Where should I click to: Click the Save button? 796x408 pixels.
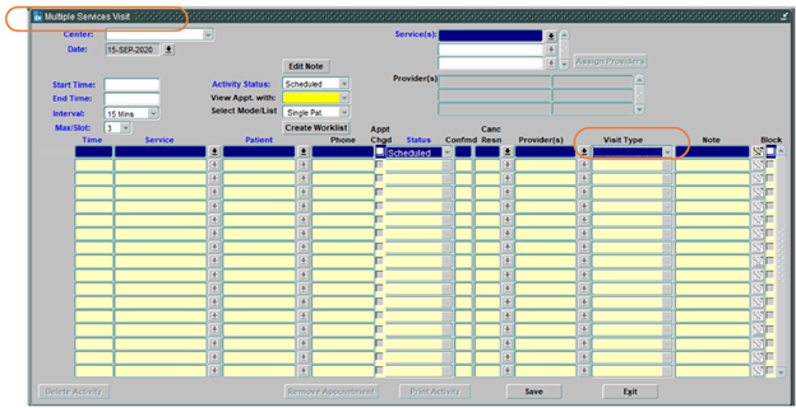(533, 391)
